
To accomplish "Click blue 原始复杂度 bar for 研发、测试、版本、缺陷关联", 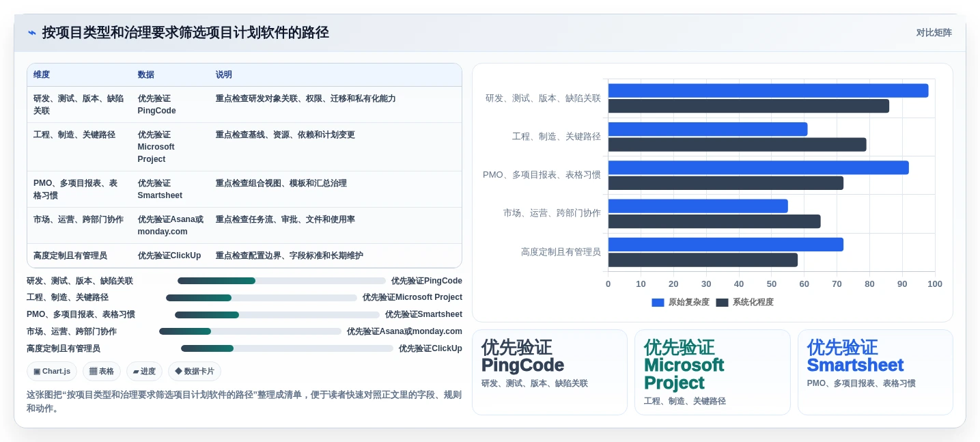I will pyautogui.click(x=768, y=91).
